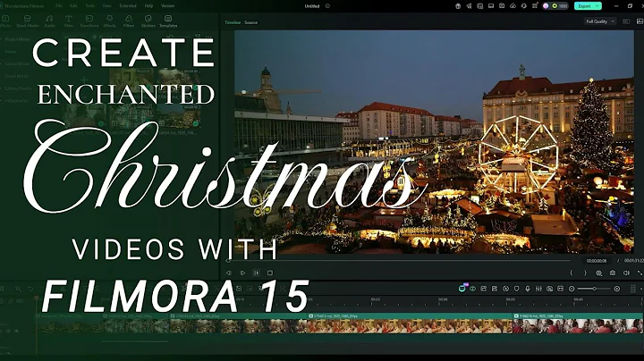Click the 00:30 mark on timeline ruler

(443, 300)
